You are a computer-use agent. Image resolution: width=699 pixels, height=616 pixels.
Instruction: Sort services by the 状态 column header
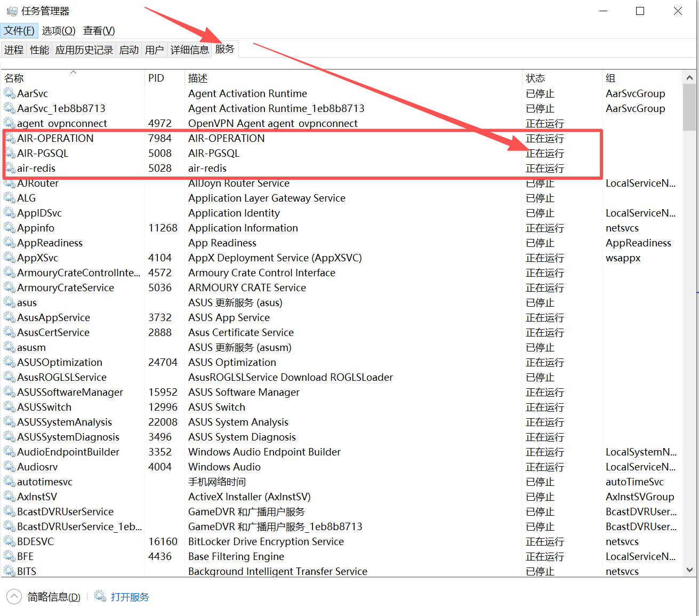(535, 78)
